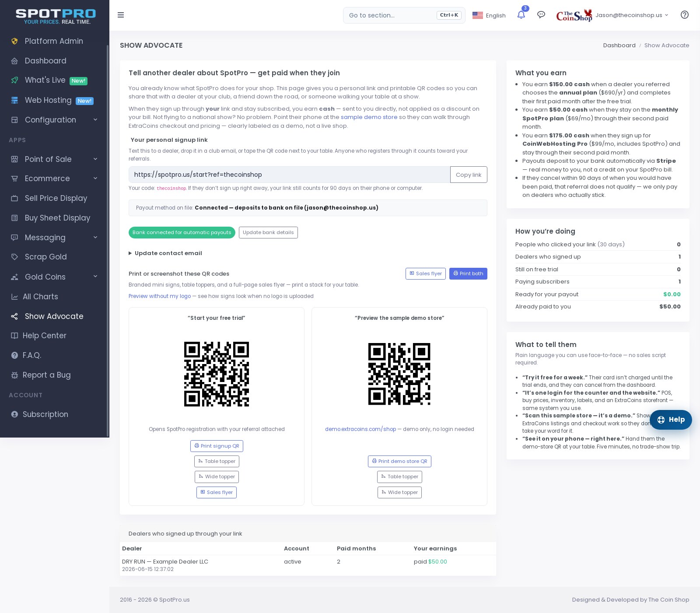Expand the Point of Sale submenu
Viewport: 700px width, 613px height.
click(55, 159)
